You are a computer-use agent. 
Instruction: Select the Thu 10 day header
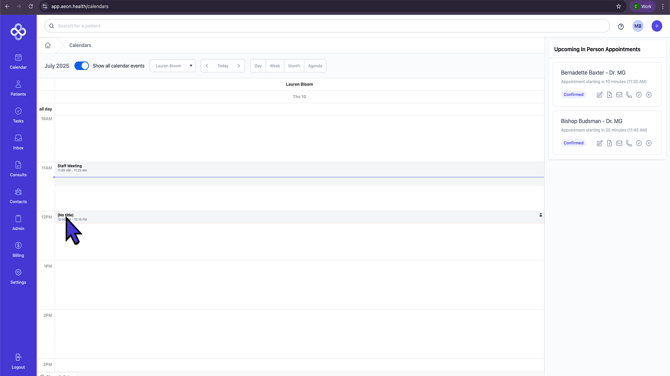[299, 97]
